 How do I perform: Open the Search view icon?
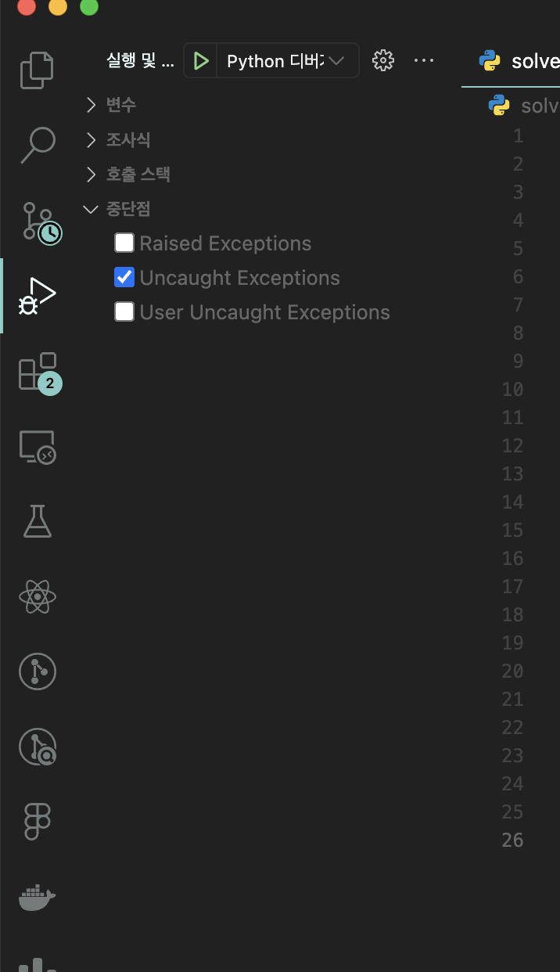pos(38,144)
